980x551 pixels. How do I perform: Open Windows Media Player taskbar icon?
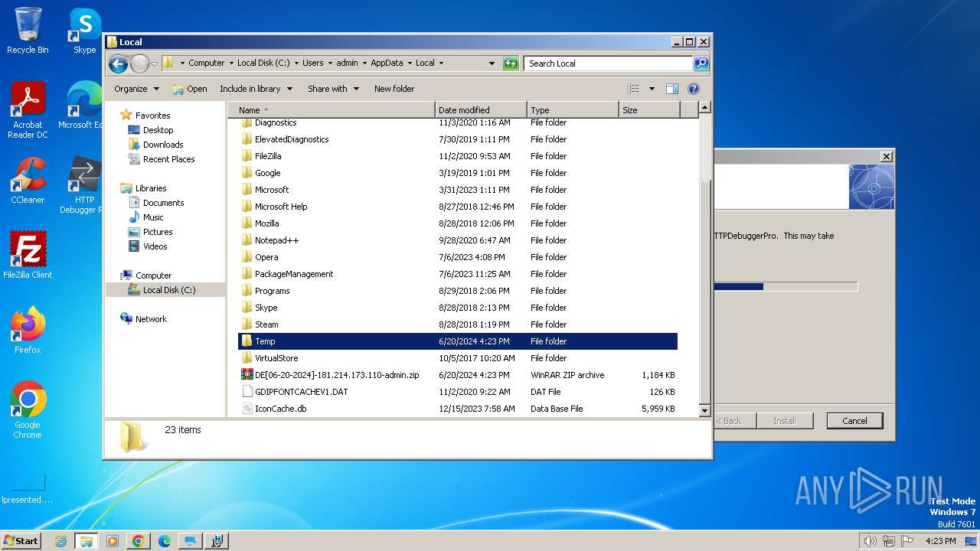point(113,541)
